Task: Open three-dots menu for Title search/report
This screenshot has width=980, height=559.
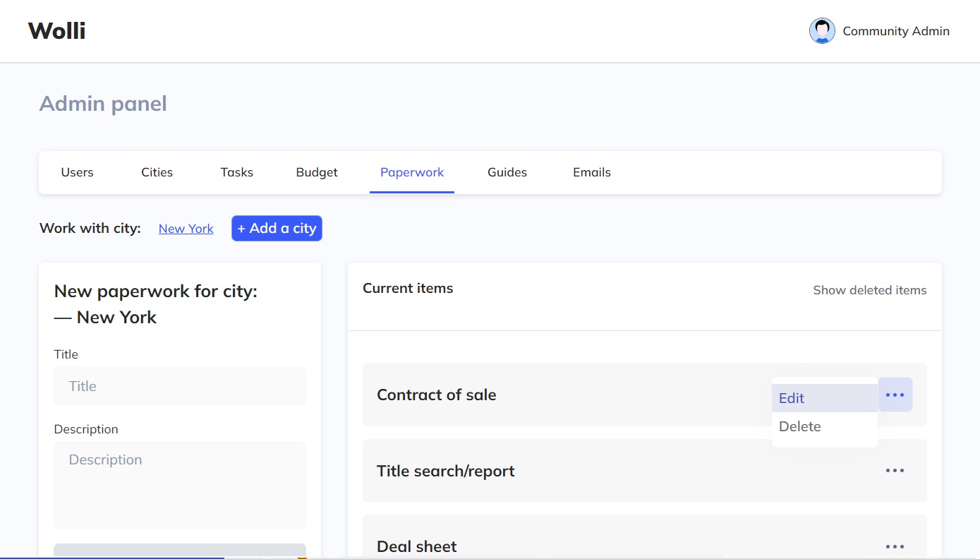Action: tap(895, 471)
